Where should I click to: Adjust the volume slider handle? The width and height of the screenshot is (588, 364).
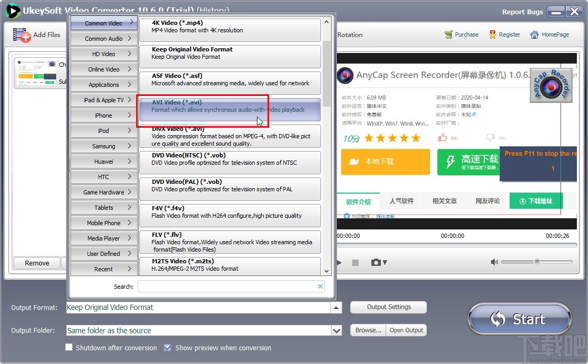537,262
